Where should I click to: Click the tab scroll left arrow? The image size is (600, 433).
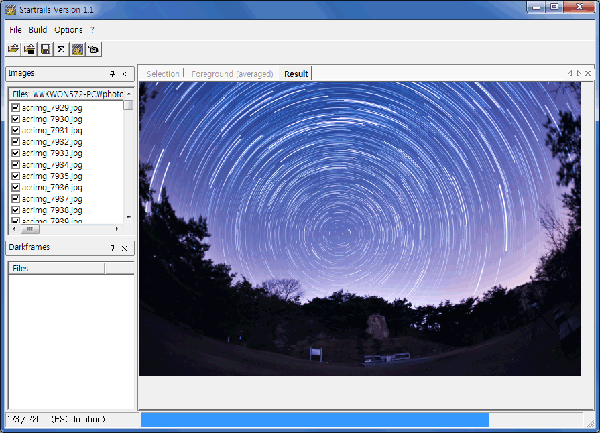click(x=570, y=73)
